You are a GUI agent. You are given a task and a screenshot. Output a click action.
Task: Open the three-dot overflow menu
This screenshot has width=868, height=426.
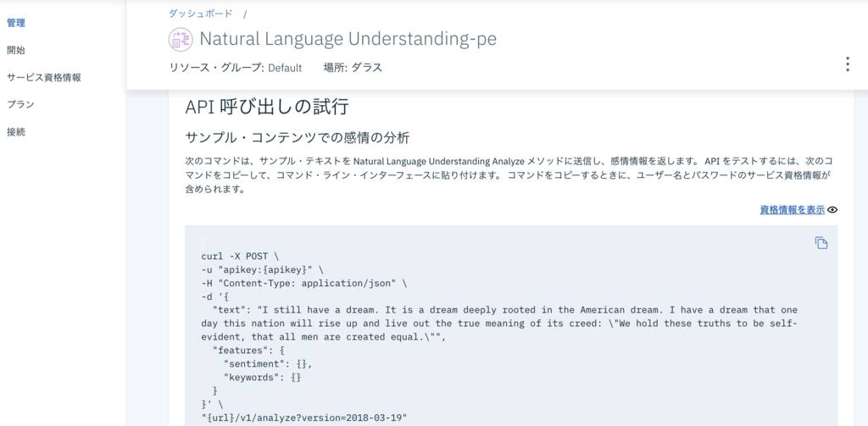pos(847,64)
